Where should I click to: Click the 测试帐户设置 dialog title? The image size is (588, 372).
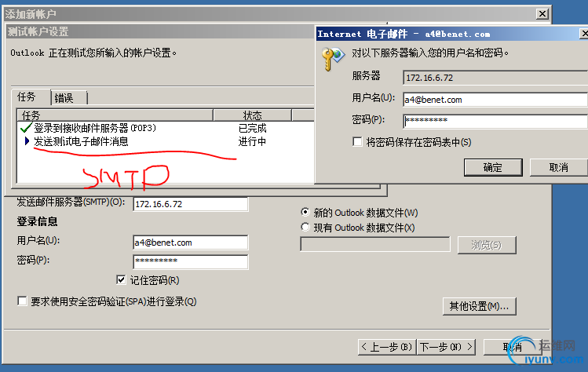click(38, 31)
